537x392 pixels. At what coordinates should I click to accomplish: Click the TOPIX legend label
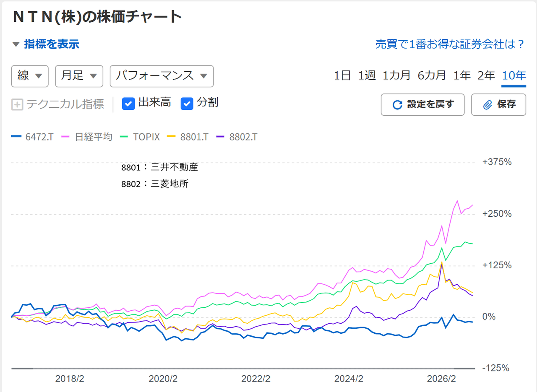click(146, 137)
